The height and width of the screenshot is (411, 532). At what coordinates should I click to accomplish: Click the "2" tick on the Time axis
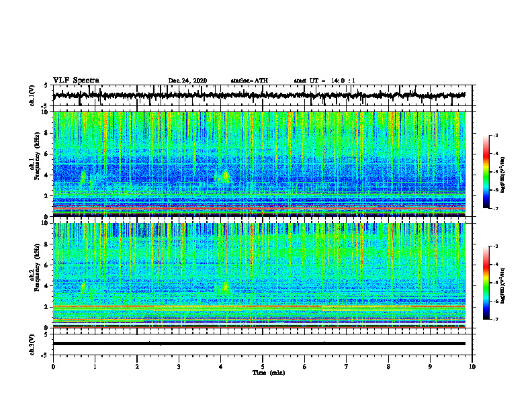coord(137,367)
